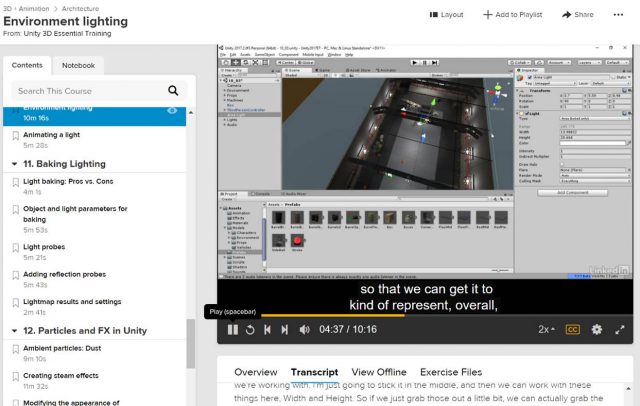The image size is (640, 406).
Task: Click Unity Add Component button in video
Action: pos(572,193)
